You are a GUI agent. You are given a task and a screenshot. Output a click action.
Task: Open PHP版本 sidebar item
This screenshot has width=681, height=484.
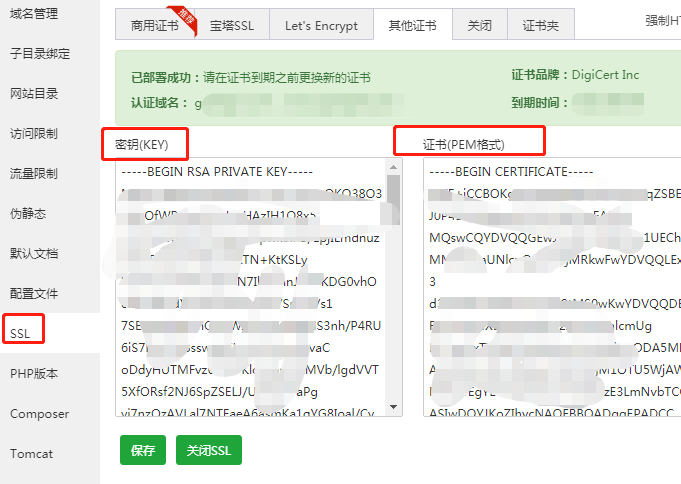pyautogui.click(x=34, y=374)
